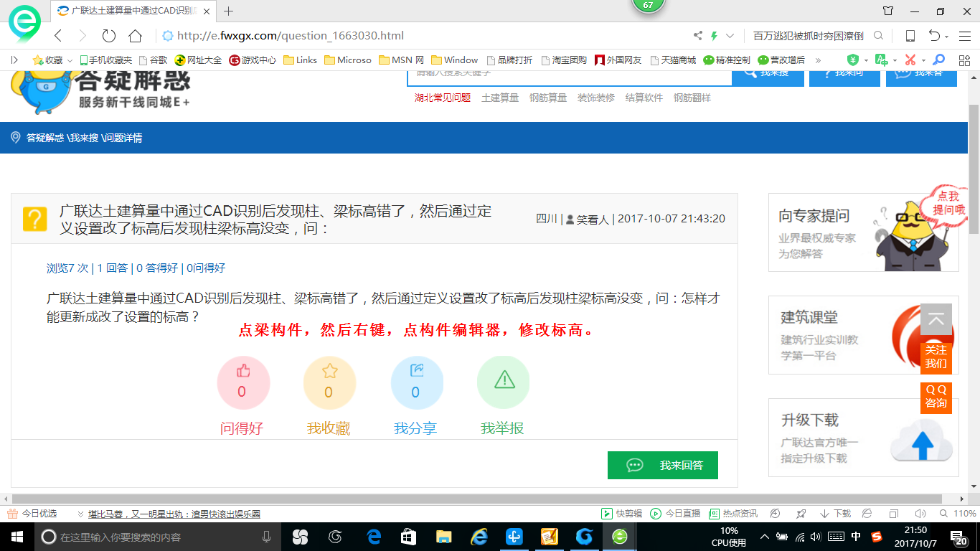Screen dimensions: 980x551
Task: Open the 游戏中心 bookmark
Action: [x=253, y=60]
